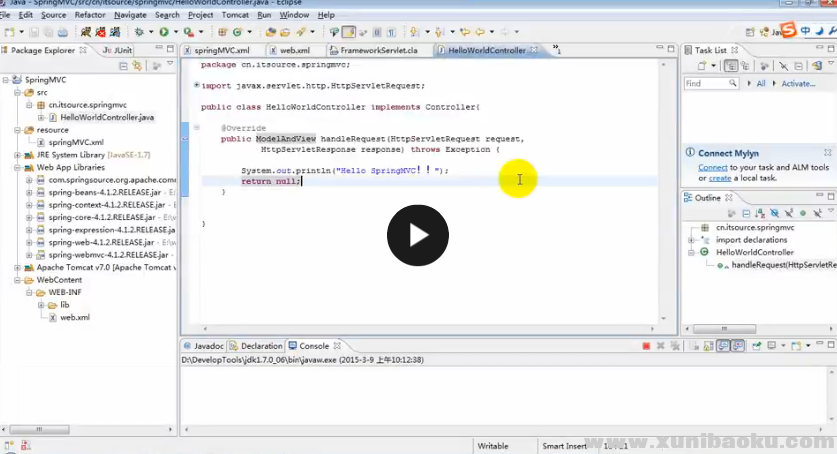
Task: Click the Connect link in Mylyn panel
Action: click(712, 167)
